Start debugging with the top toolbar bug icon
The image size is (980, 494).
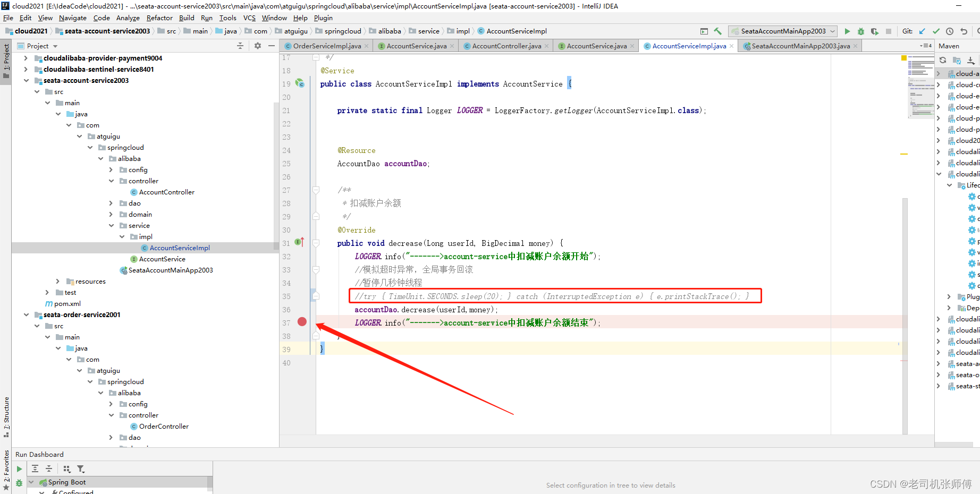(x=861, y=31)
